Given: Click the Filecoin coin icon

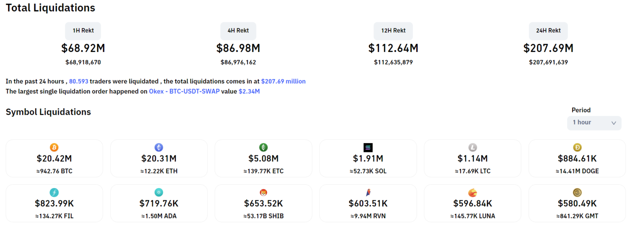Looking at the screenshot, I should point(54,193).
